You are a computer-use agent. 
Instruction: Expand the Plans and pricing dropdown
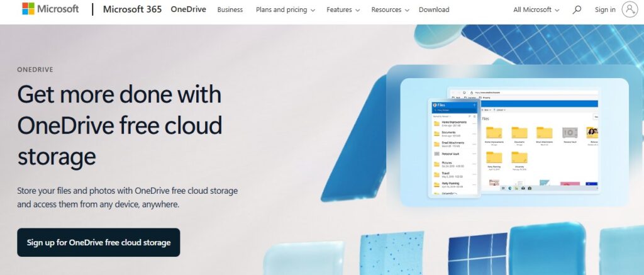[x=286, y=9]
